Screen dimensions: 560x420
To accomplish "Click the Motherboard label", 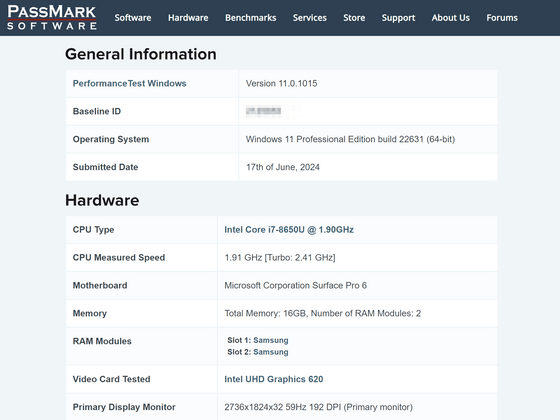I will coord(100,285).
